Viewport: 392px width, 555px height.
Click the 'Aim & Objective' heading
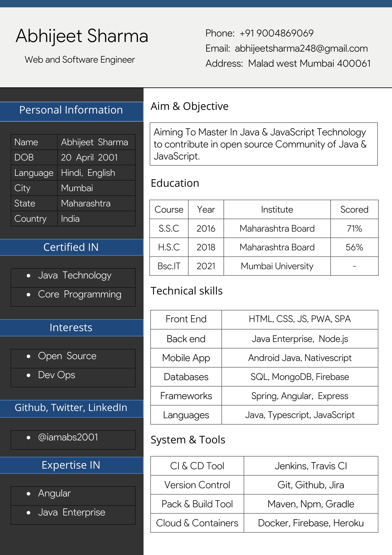[x=190, y=106]
